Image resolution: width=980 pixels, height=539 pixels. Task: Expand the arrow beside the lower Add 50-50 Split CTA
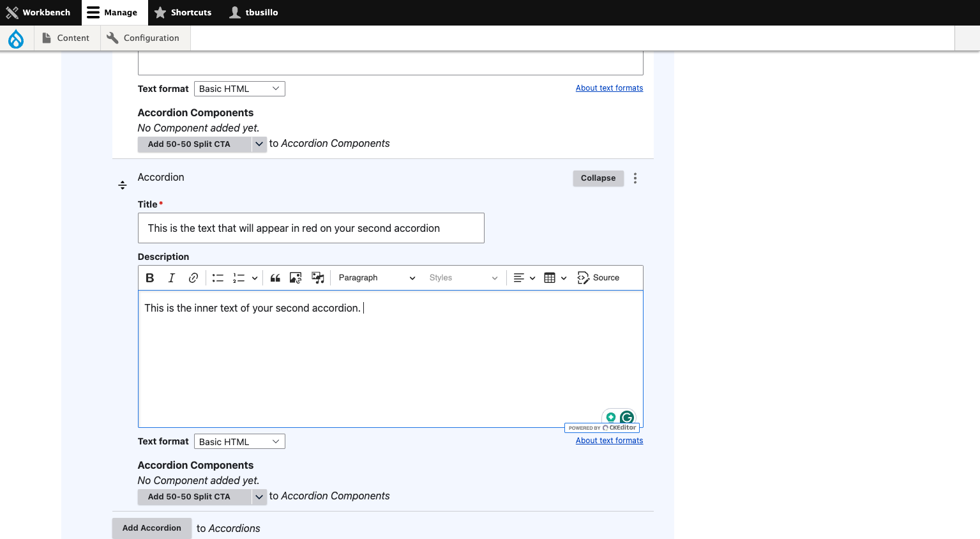coord(259,497)
